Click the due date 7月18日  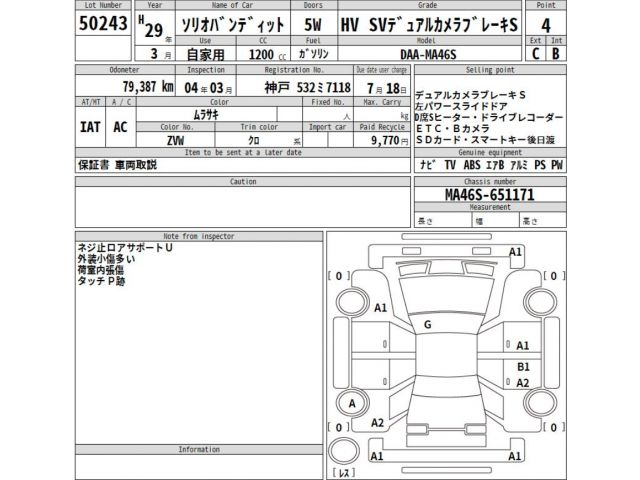tap(387, 88)
